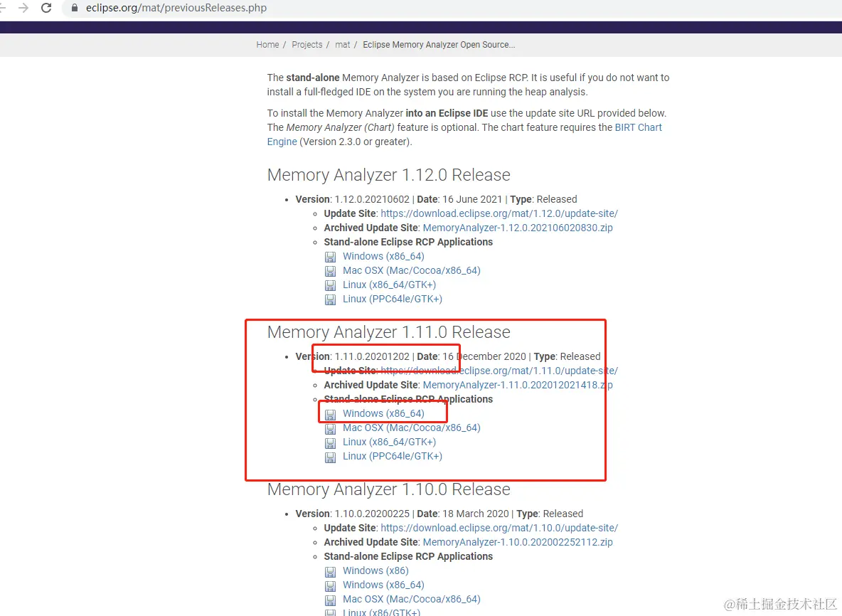Image resolution: width=842 pixels, height=616 pixels.
Task: Download 1.12.0 Linux (PPC64le/GTK+) build
Action: point(393,299)
